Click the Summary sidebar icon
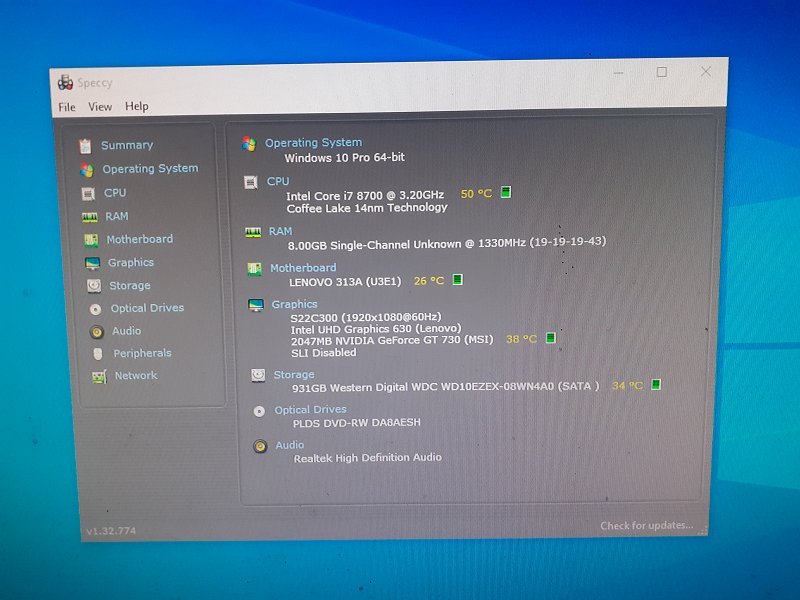The width and height of the screenshot is (800, 600). click(85, 146)
